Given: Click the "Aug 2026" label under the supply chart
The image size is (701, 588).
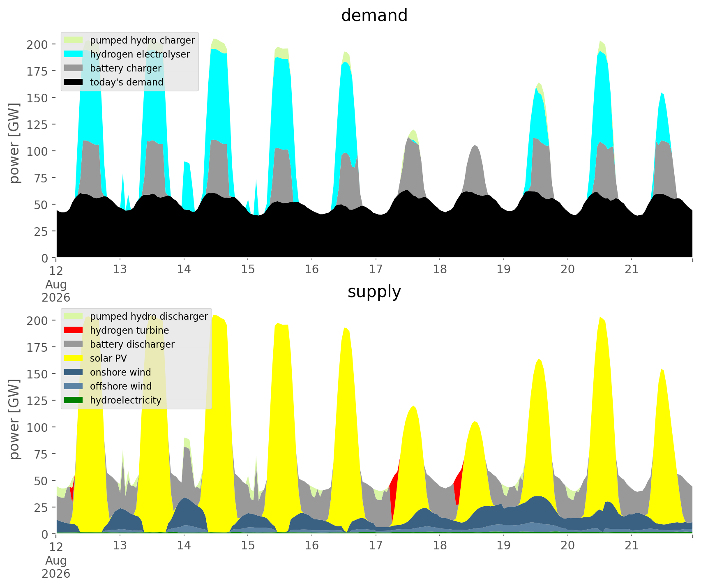Looking at the screenshot, I should click(x=56, y=567).
